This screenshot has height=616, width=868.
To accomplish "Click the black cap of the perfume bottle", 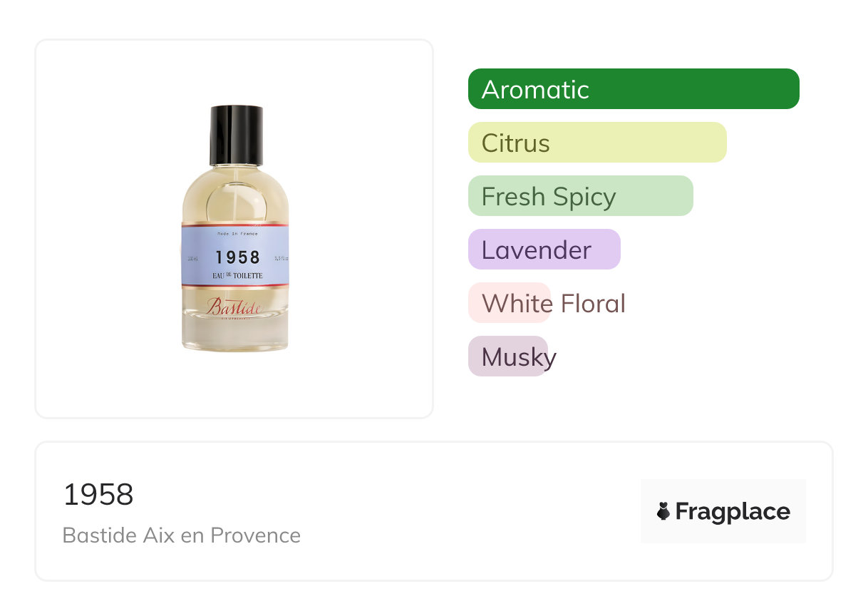I will (236, 134).
